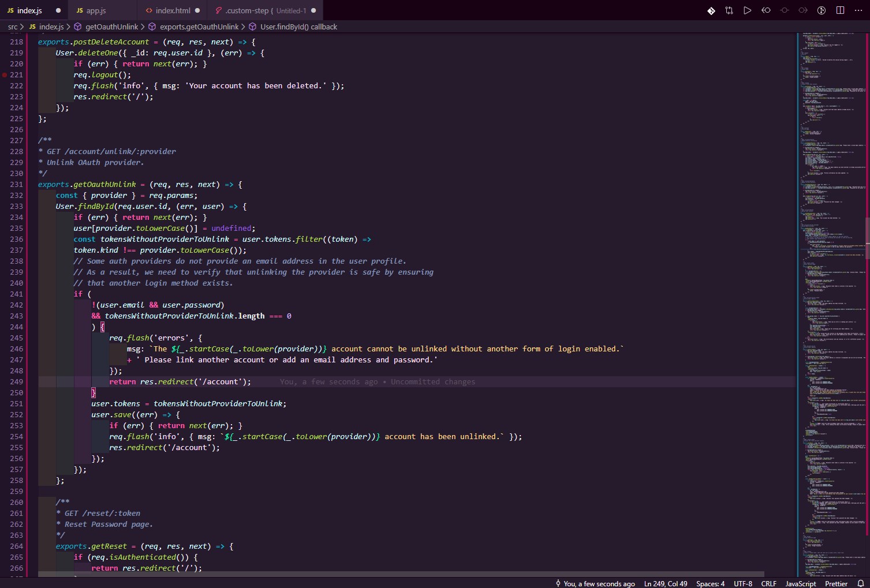The width and height of the screenshot is (870, 588).
Task: Change language mode via JavaScript
Action: [x=801, y=583]
